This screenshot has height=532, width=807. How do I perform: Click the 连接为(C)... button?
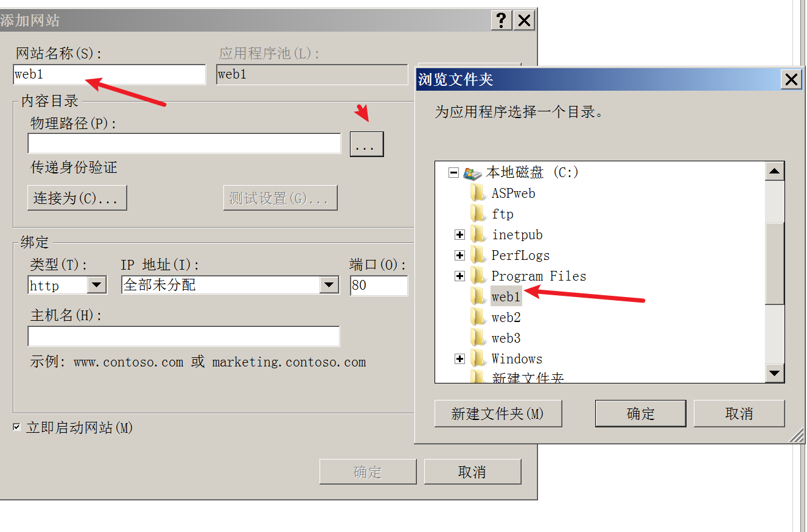77,198
